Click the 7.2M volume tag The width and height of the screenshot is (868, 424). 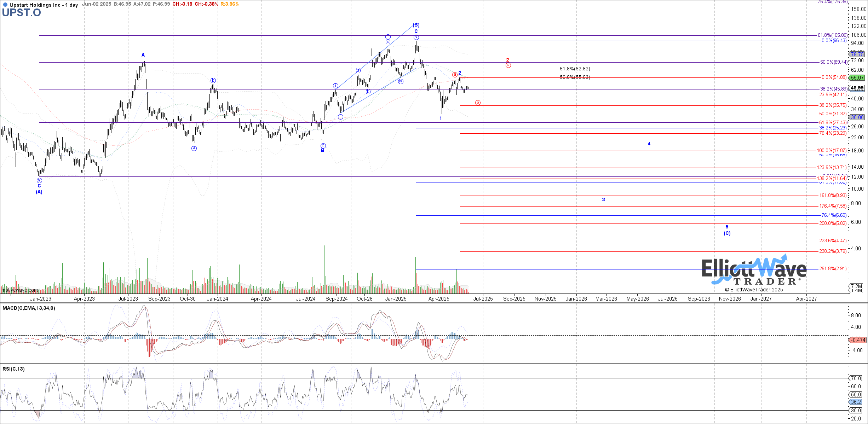(857, 286)
